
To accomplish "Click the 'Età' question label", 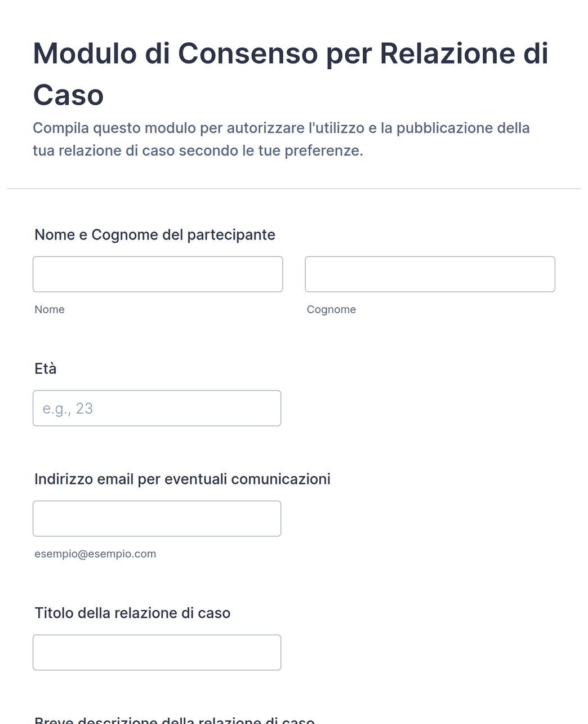I will coord(46,368).
